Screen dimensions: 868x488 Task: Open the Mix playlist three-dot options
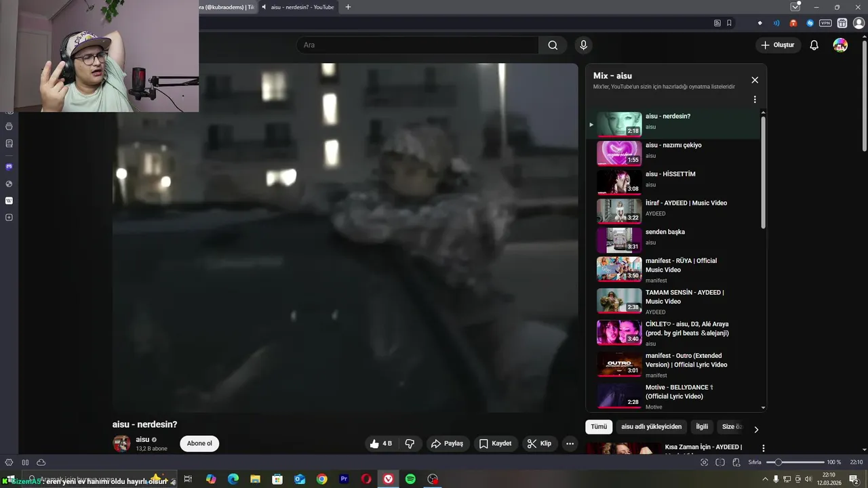click(755, 100)
